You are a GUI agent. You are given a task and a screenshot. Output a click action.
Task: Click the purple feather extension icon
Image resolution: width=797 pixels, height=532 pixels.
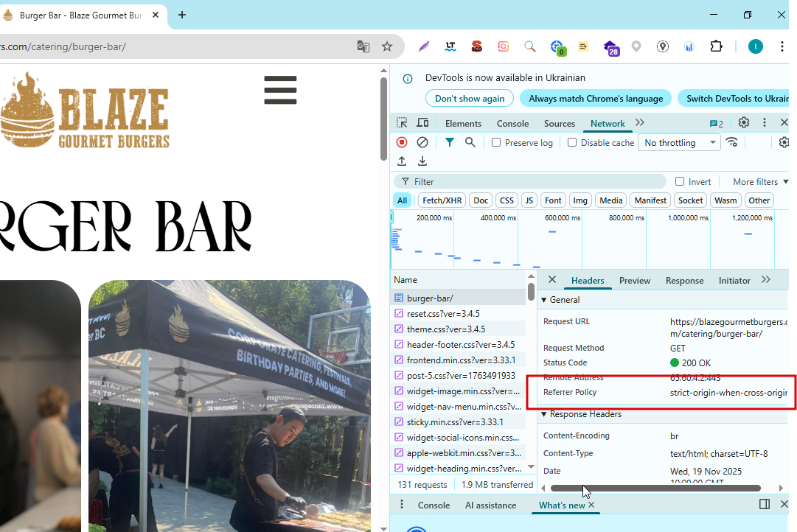[424, 46]
